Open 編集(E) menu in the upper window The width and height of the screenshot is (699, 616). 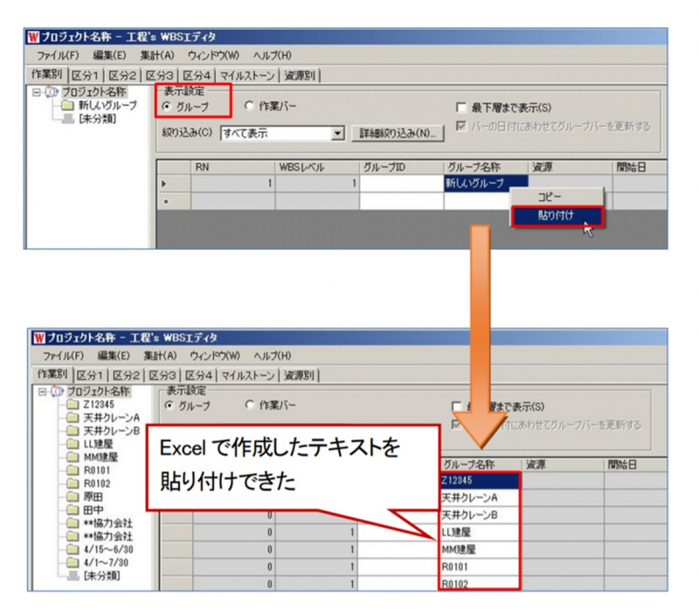(x=112, y=55)
